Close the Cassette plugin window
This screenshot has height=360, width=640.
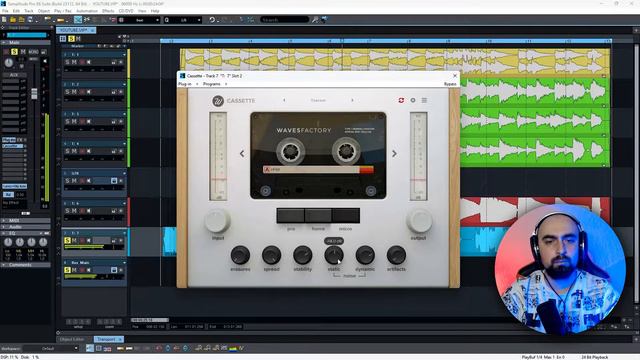(455, 76)
